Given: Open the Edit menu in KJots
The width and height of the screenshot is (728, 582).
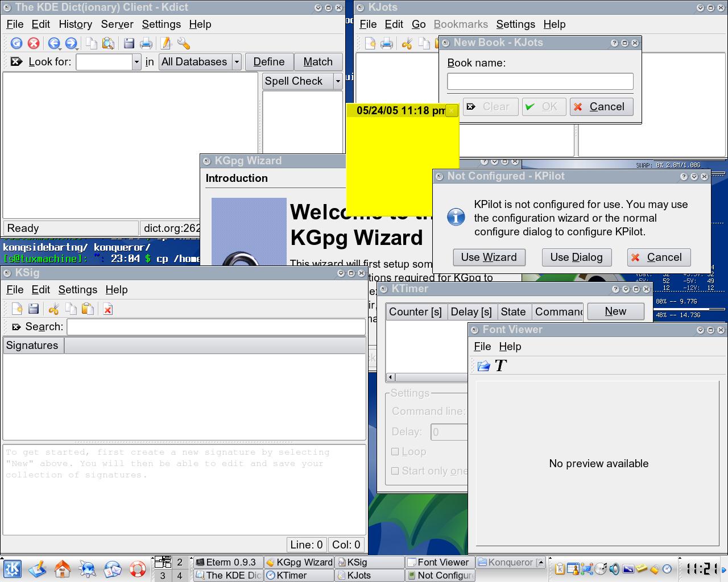Looking at the screenshot, I should click(x=394, y=24).
